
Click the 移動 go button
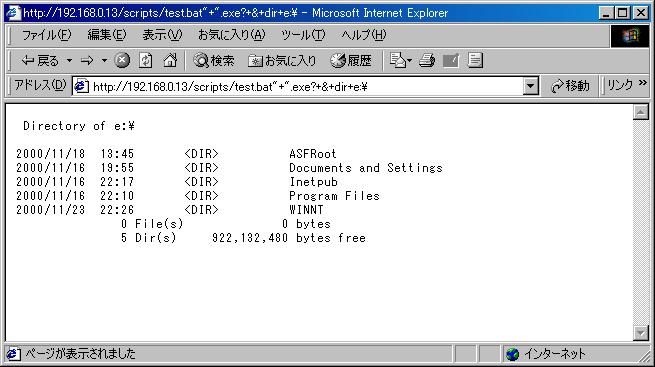click(x=571, y=86)
